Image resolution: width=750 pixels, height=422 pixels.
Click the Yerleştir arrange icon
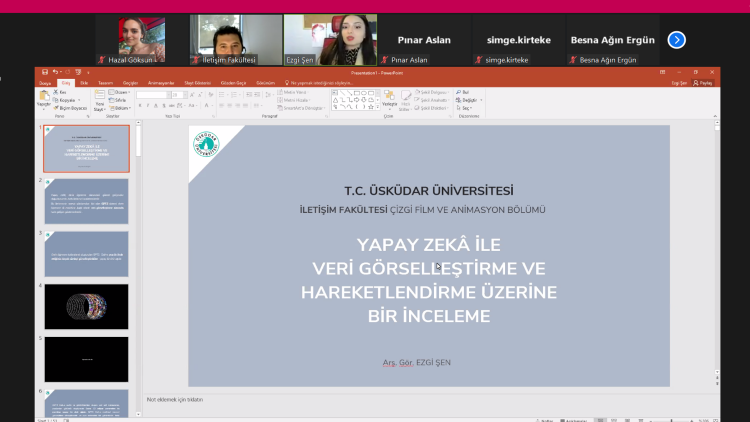pos(389,98)
